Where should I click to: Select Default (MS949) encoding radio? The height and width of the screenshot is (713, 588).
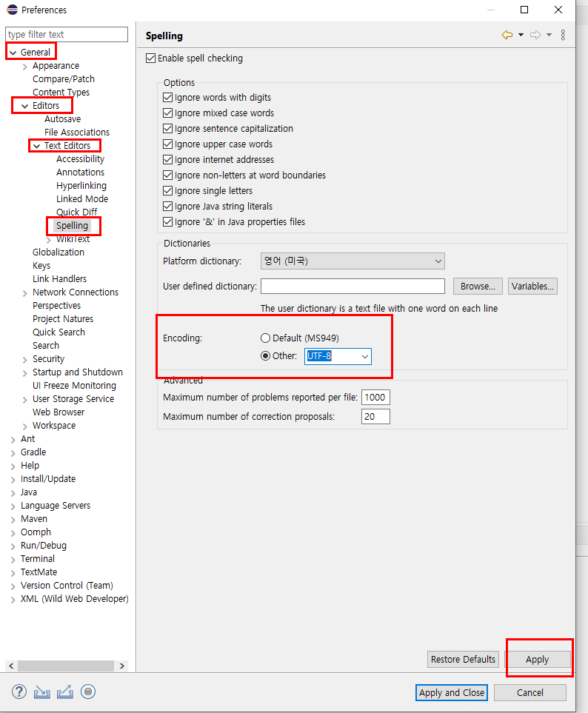point(265,338)
